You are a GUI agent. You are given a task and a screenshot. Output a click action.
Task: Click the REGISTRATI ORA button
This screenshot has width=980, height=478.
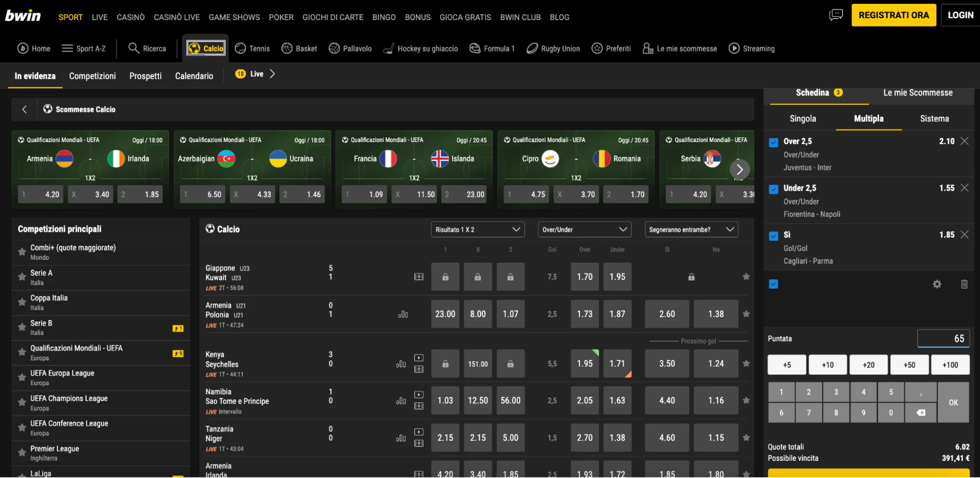tap(893, 15)
